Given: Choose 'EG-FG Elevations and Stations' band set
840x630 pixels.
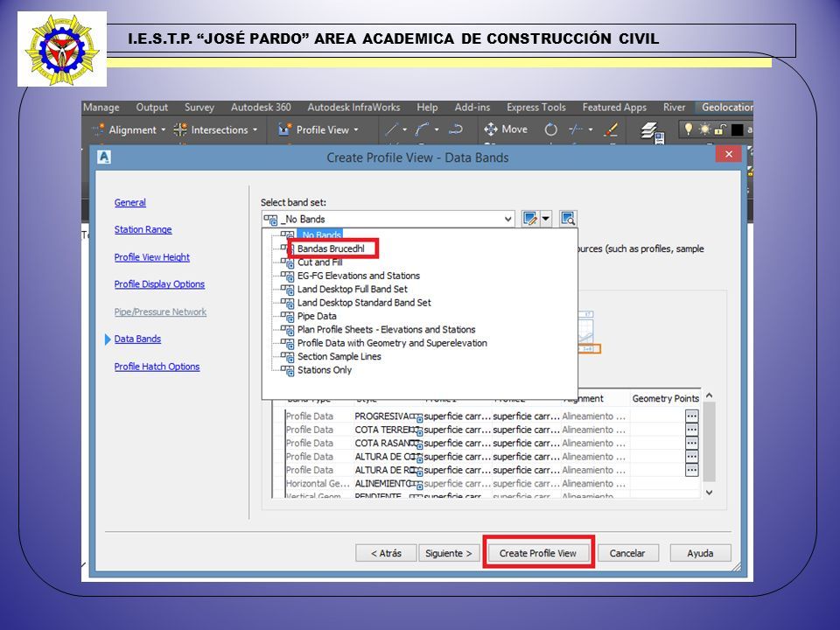Looking at the screenshot, I should click(x=359, y=276).
